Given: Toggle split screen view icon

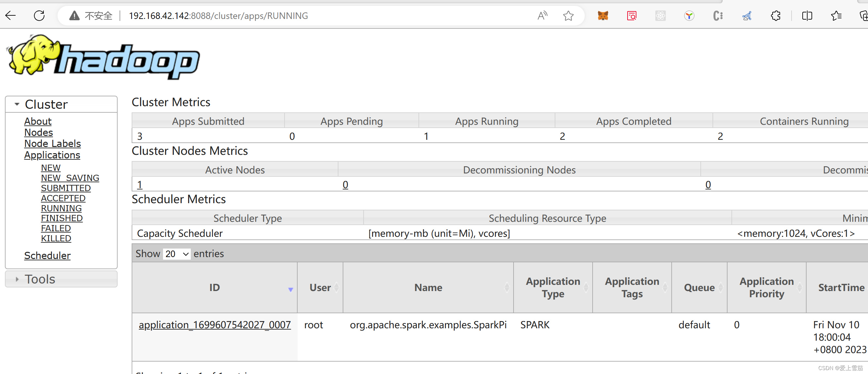Looking at the screenshot, I should 807,15.
